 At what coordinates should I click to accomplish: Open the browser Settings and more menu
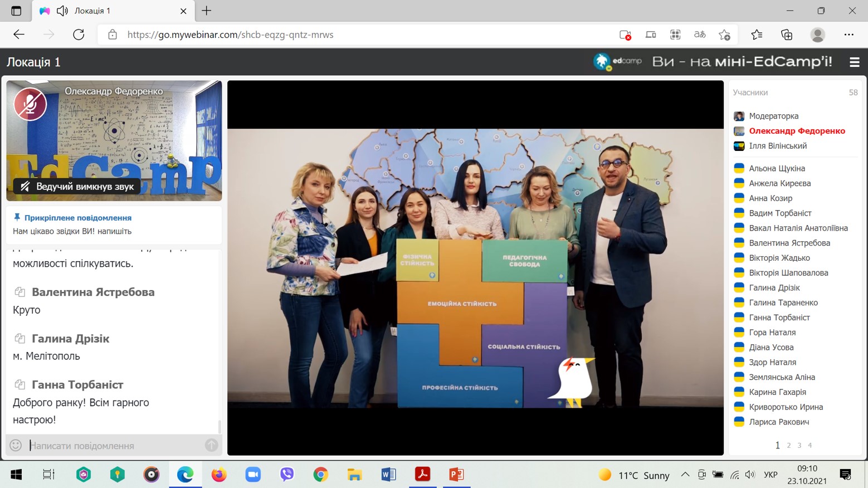[849, 35]
